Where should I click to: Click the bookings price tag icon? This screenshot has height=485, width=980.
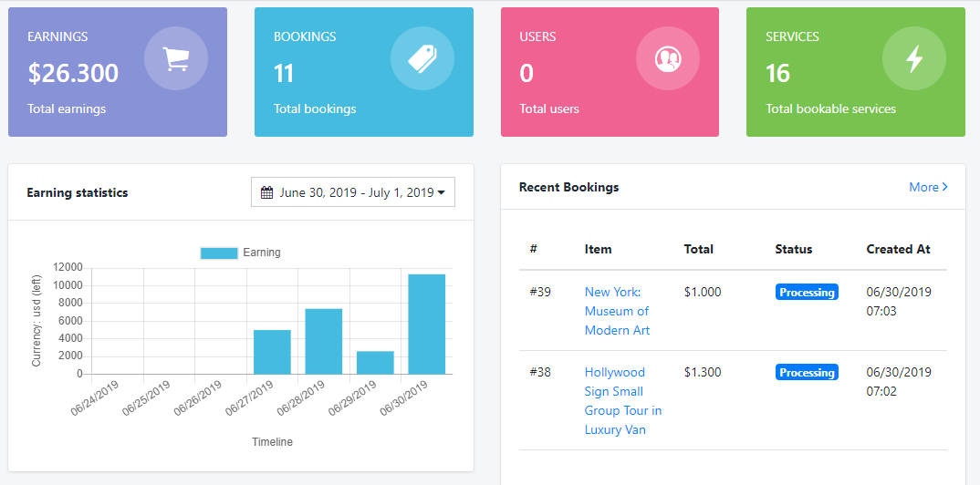[422, 59]
